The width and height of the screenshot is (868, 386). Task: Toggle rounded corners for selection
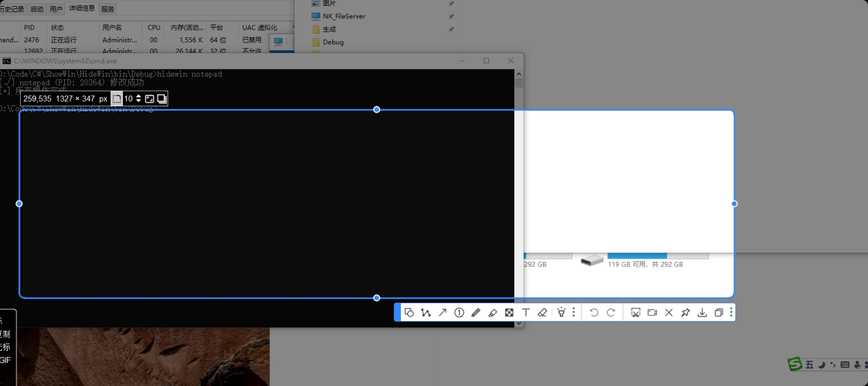point(117,99)
